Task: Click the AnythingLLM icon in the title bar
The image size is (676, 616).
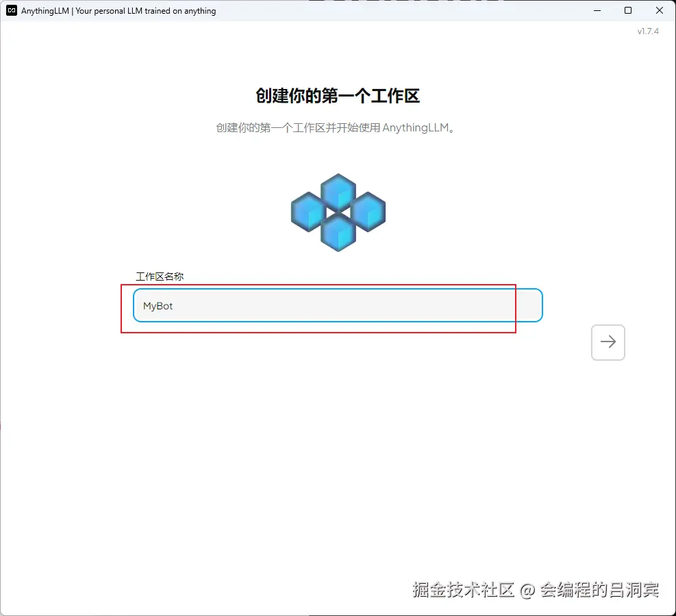Action: click(12, 11)
